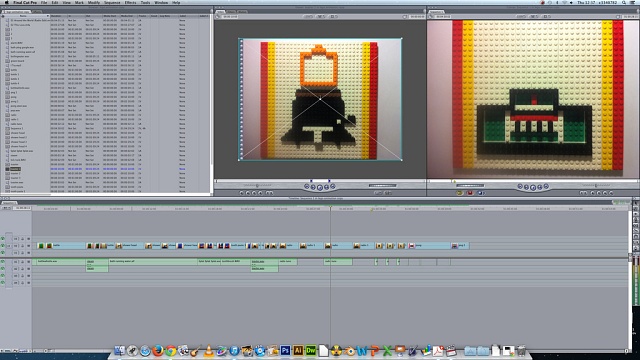Viewport: 640px width, 360px height.
Task: Open the Sequence menu
Action: click(x=112, y=2)
